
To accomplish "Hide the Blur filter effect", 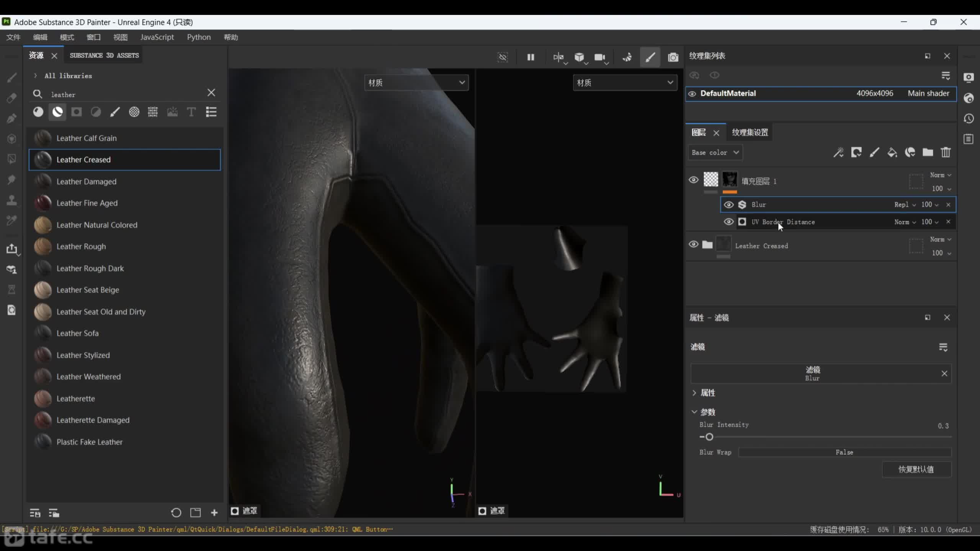I will click(x=728, y=205).
